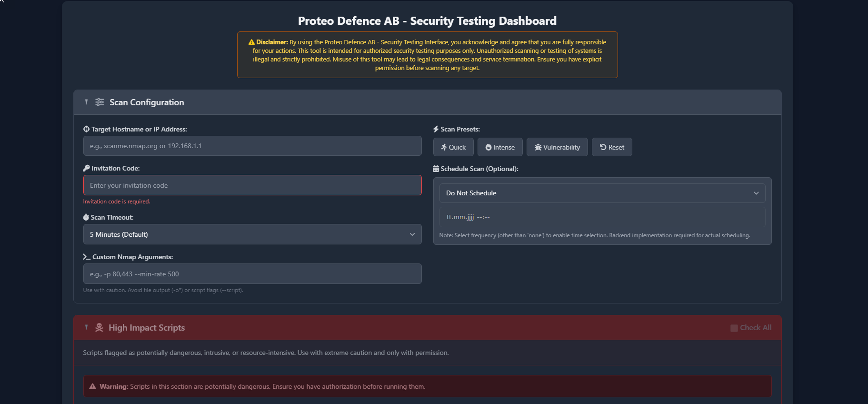Click the 'Schedule Scan (Optional):' label
This screenshot has width=868, height=404.
tap(479, 169)
